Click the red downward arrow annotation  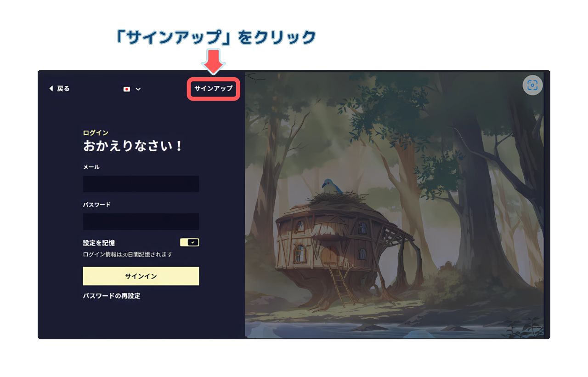[213, 62]
